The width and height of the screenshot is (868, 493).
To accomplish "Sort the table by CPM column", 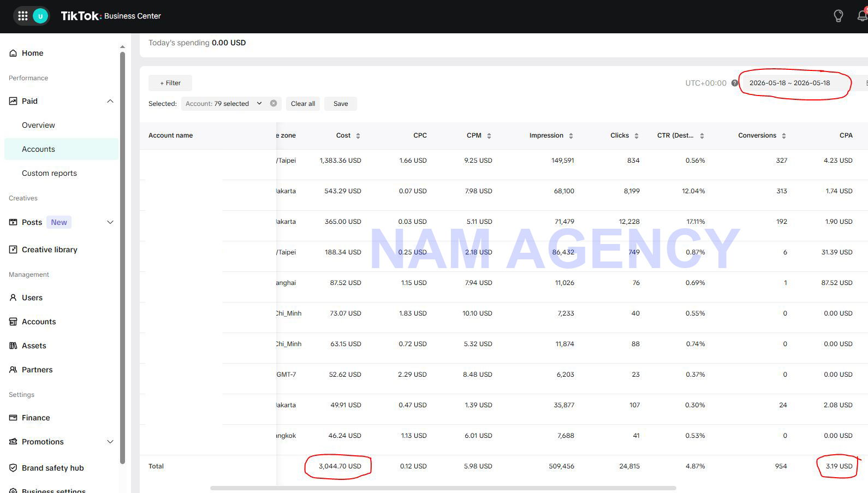I will click(x=489, y=136).
